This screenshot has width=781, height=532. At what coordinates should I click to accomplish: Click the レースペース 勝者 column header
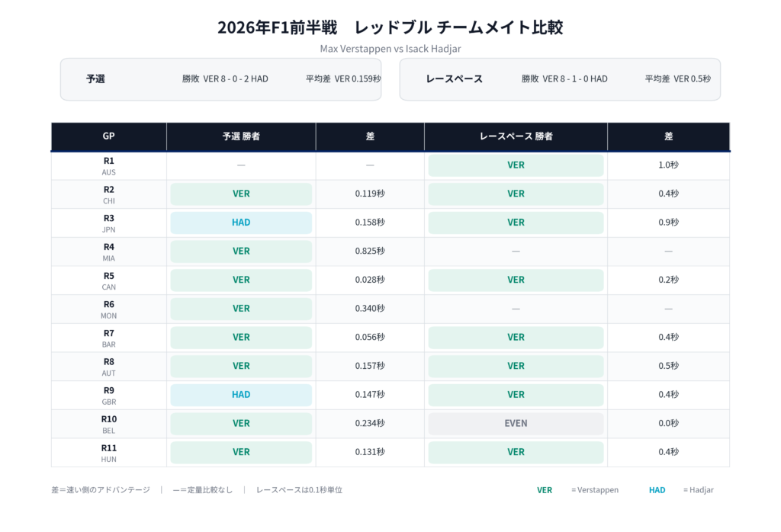click(516, 136)
